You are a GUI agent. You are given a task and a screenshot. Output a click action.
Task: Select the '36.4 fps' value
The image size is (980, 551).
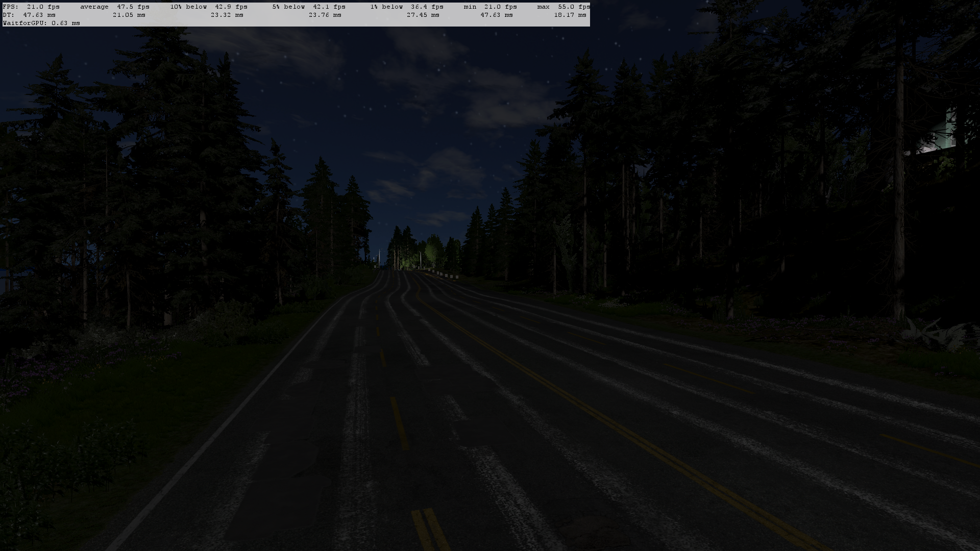pyautogui.click(x=427, y=7)
